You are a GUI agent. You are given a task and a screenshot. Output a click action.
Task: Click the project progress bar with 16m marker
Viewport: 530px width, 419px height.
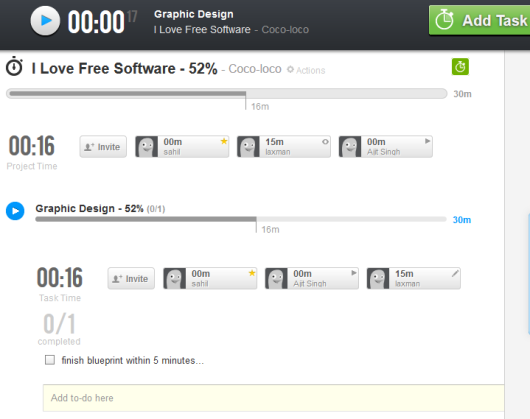click(226, 94)
